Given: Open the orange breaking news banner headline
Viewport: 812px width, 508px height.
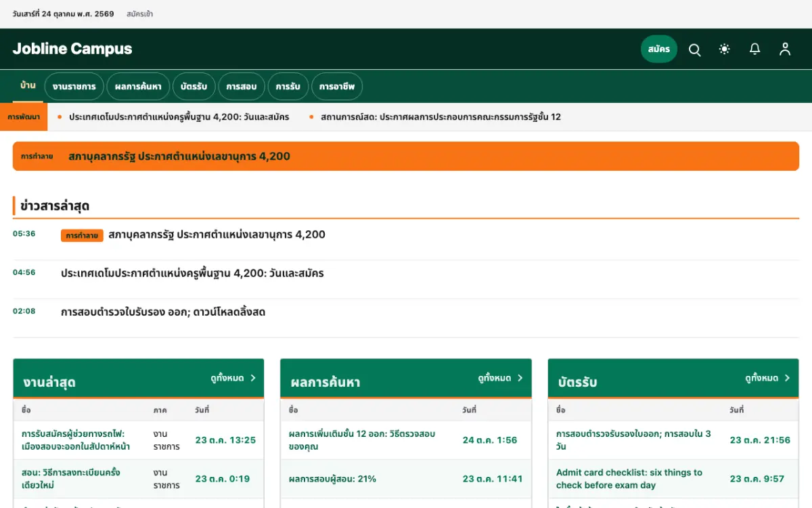Looking at the screenshot, I should 179,156.
